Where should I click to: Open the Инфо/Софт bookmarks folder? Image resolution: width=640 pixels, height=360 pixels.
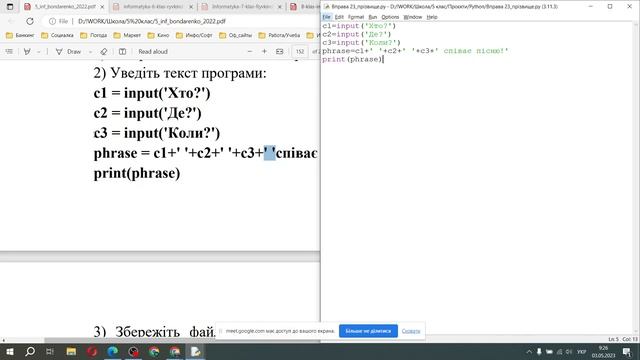coord(194,36)
